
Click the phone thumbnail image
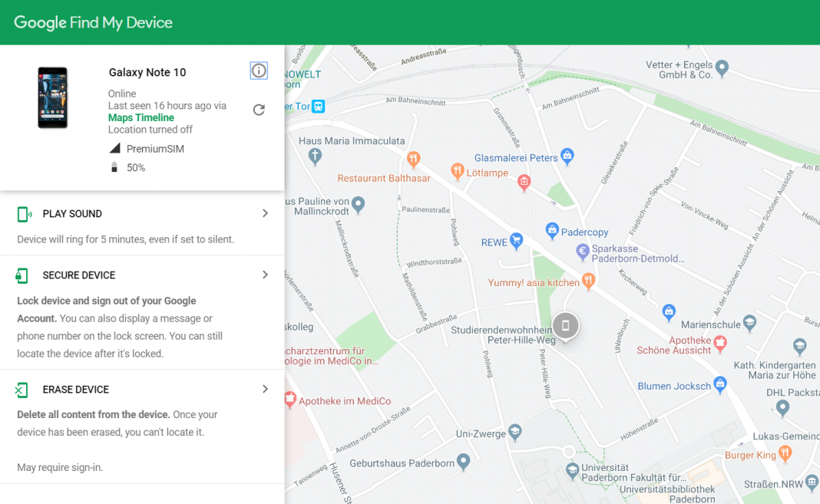tap(51, 97)
